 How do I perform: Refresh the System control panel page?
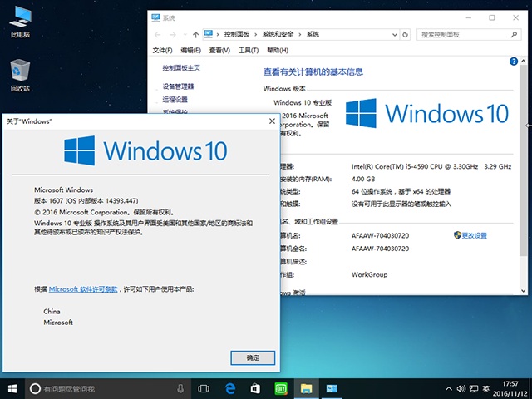coord(405,35)
